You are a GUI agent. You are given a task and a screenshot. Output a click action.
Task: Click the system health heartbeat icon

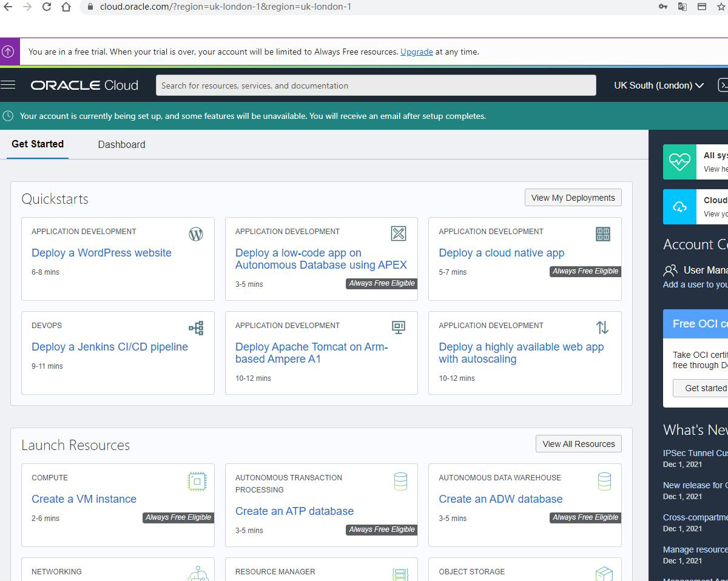680,162
